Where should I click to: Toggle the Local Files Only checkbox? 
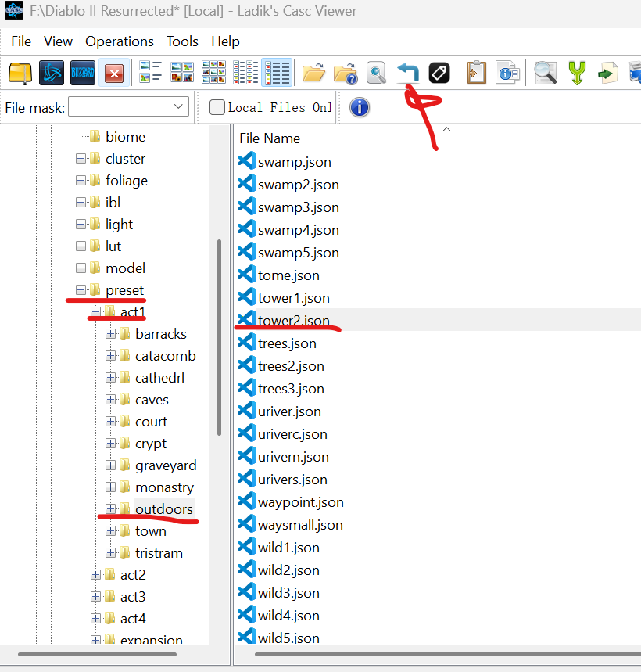point(217,107)
